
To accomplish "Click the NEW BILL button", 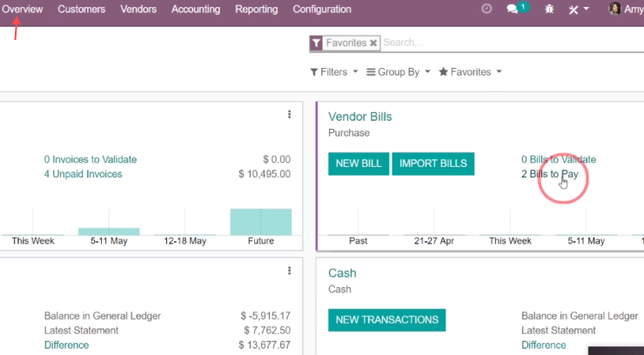I will 359,164.
